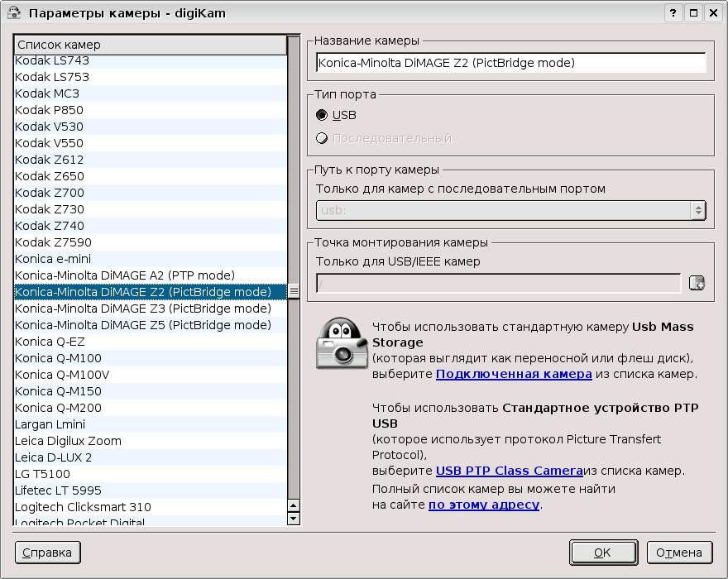Click the Название камеры text field
Screen dimensions: 728x579
tap(510, 63)
